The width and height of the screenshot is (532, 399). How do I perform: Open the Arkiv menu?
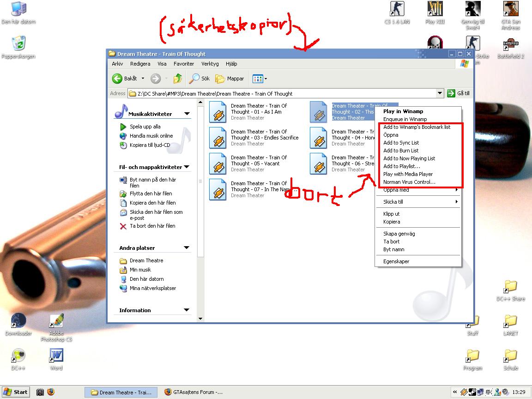[x=117, y=64]
